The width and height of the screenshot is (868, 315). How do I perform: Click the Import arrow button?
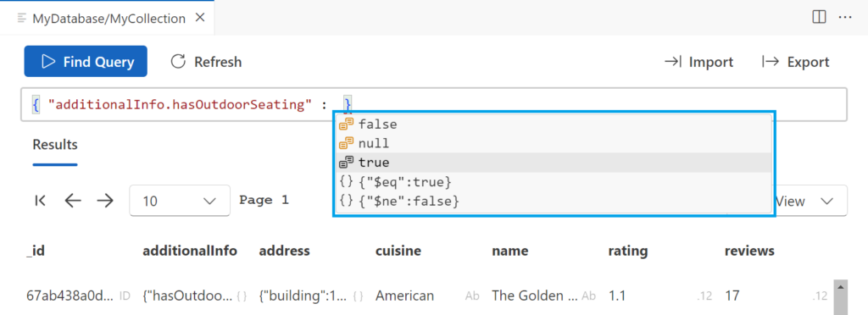click(x=698, y=62)
